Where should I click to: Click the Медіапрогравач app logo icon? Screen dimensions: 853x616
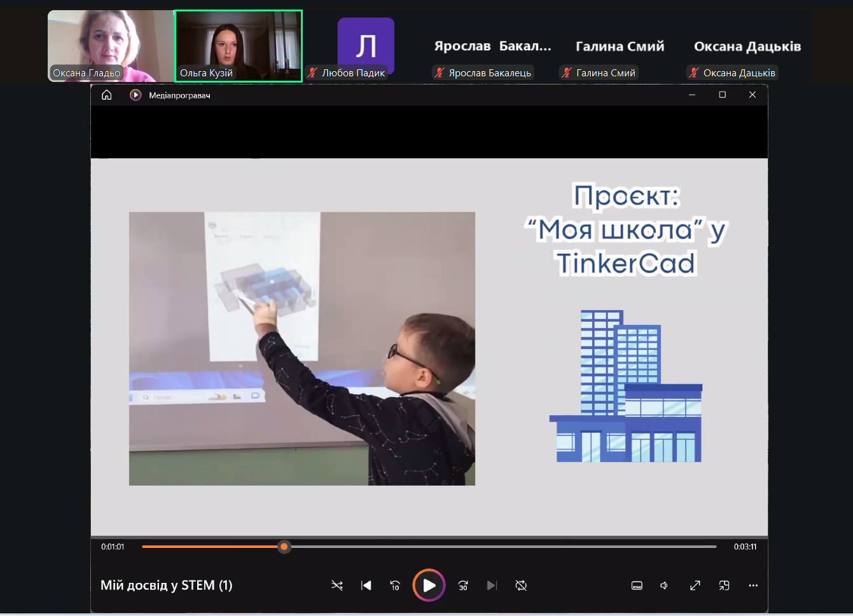coord(135,95)
